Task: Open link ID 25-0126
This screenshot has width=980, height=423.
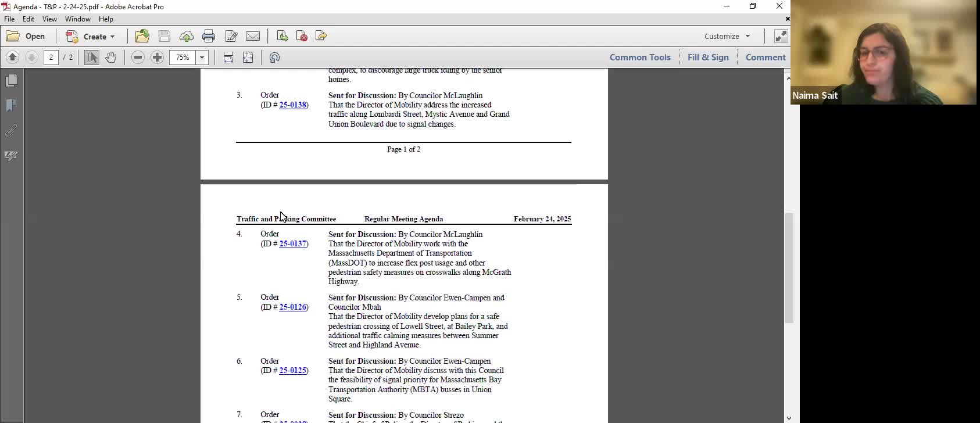Action: click(293, 307)
